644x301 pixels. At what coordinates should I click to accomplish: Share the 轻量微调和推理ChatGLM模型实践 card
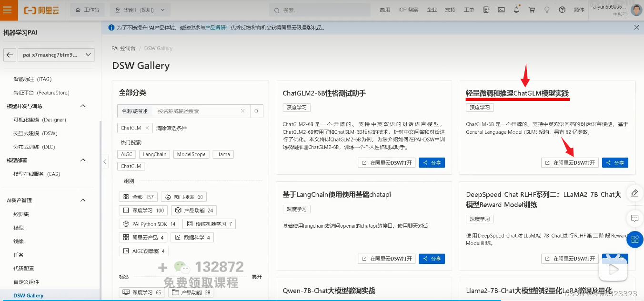tap(615, 163)
